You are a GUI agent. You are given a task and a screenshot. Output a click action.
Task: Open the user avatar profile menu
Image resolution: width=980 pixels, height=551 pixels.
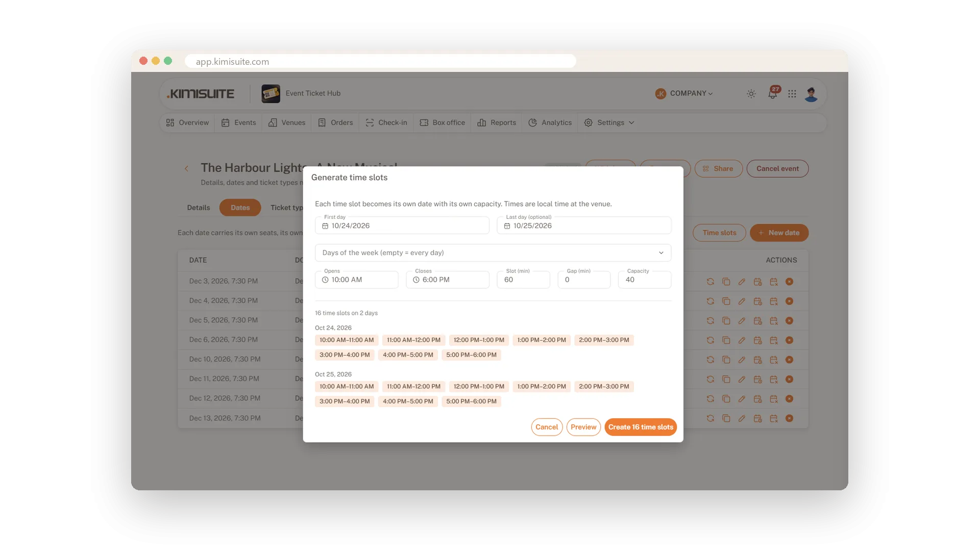click(811, 94)
